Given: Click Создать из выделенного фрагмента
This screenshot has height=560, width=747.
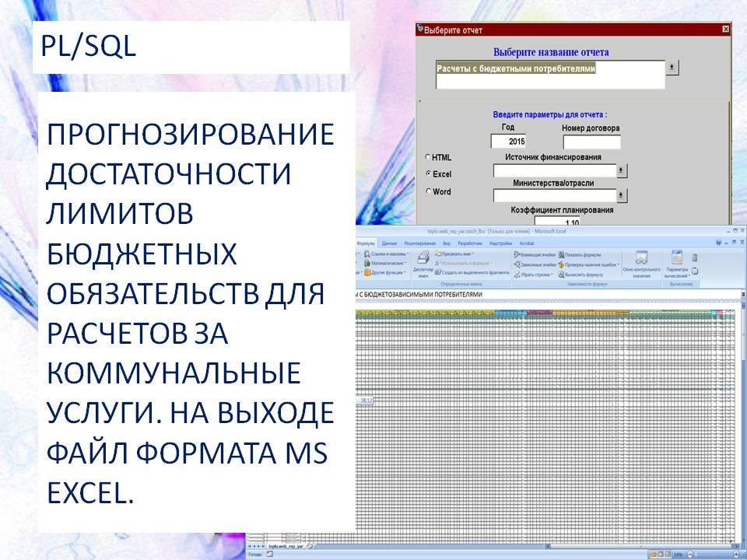Looking at the screenshot, I should 472,273.
